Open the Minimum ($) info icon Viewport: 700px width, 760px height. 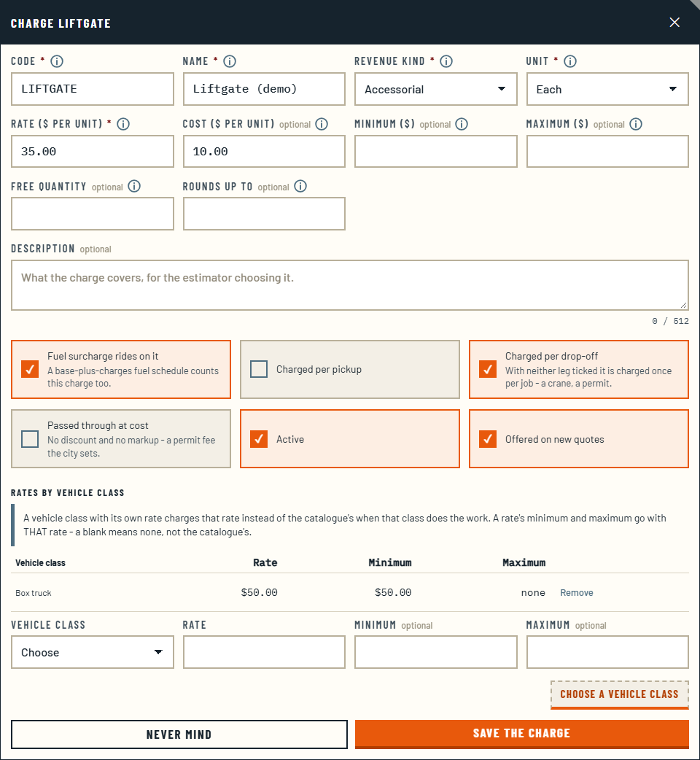(462, 124)
